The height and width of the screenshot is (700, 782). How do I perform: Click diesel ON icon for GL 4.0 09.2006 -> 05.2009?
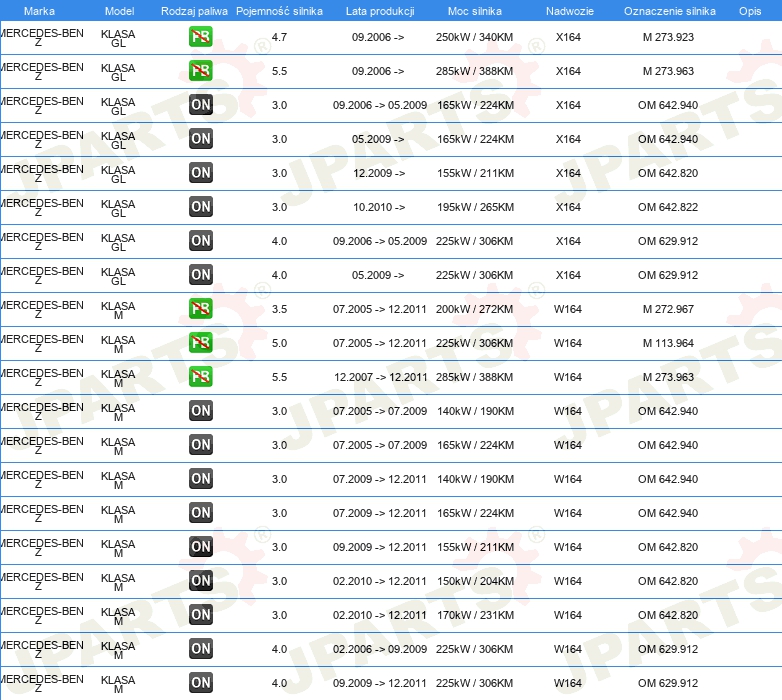tap(200, 241)
